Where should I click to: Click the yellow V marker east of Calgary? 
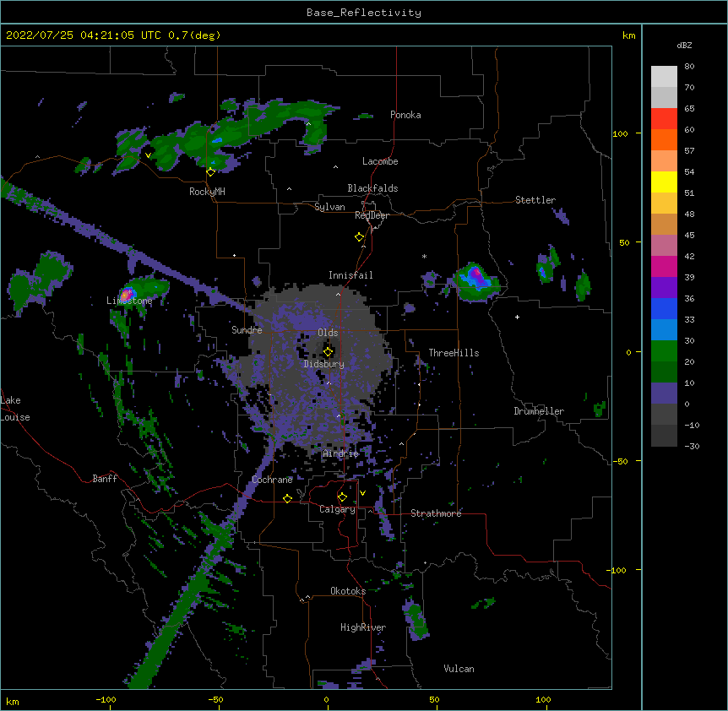tap(362, 493)
